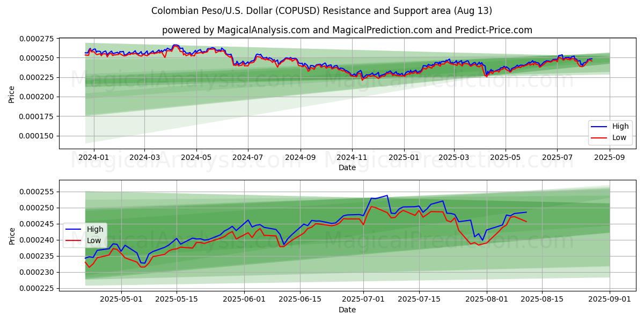Click the '0.000150' y-axis value
The height and width of the screenshot is (322, 644).
click(37, 136)
